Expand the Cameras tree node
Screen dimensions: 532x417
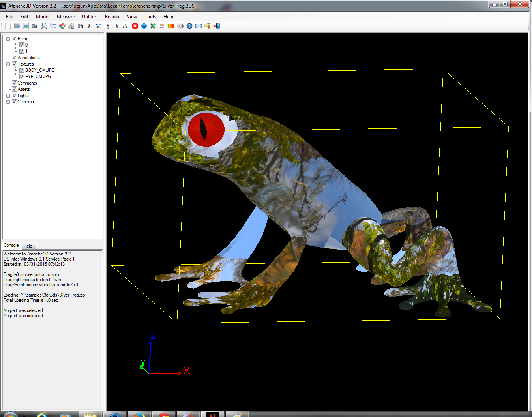click(8, 102)
